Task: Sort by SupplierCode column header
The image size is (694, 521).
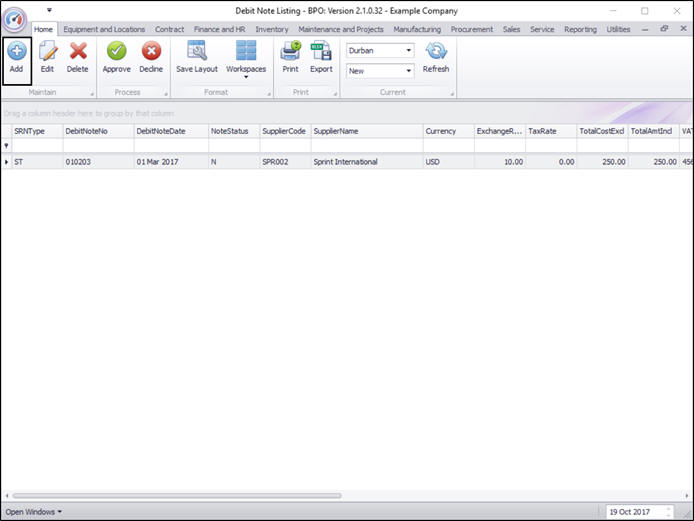Action: (x=285, y=131)
